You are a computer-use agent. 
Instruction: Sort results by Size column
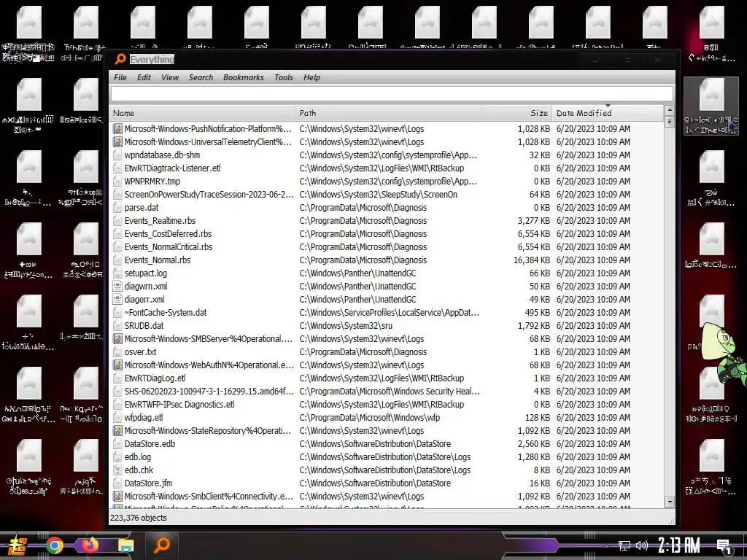516,113
